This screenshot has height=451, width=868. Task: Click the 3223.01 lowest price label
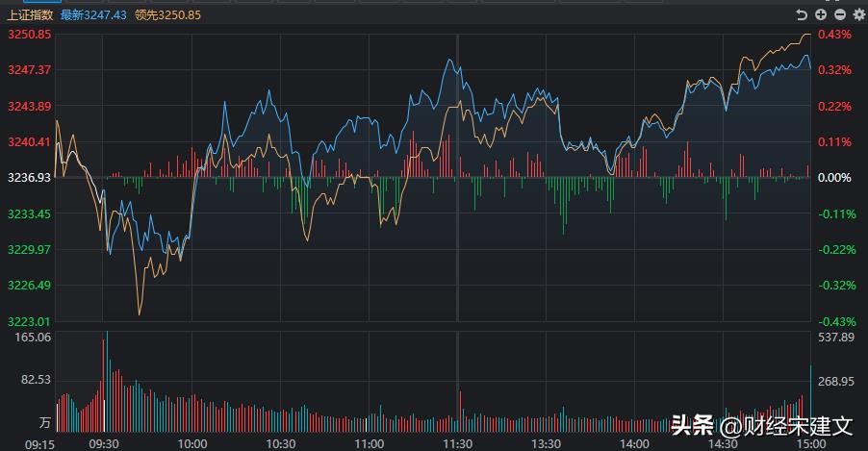(x=30, y=321)
